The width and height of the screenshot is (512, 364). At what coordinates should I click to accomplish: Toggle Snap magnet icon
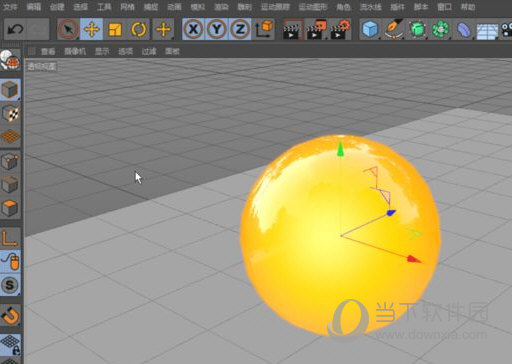pos(10,315)
